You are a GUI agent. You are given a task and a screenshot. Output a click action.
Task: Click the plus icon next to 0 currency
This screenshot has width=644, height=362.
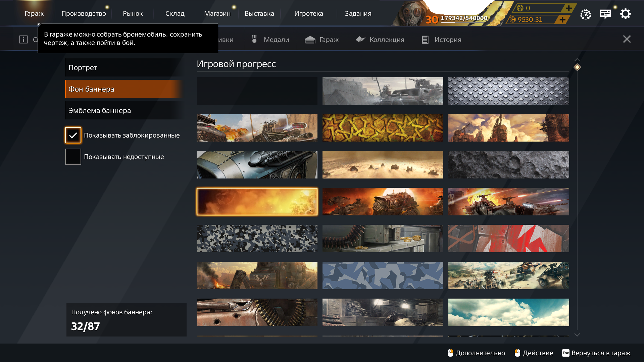tap(568, 8)
